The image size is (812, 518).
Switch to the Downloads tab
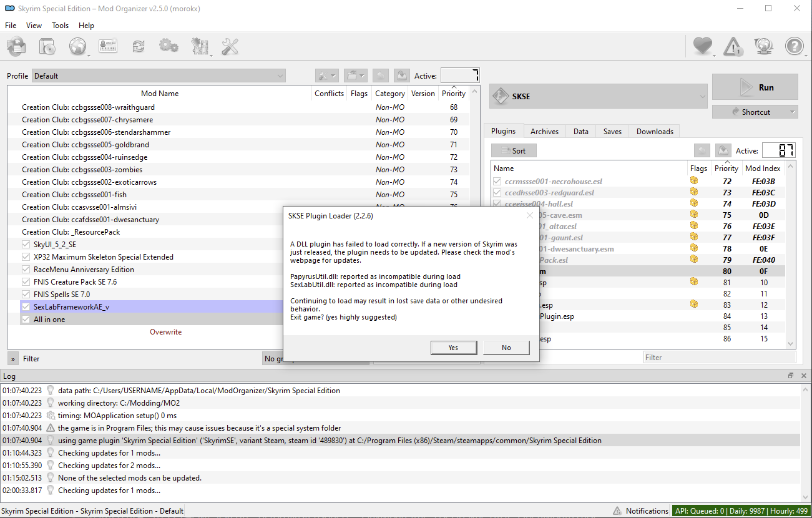(655, 132)
